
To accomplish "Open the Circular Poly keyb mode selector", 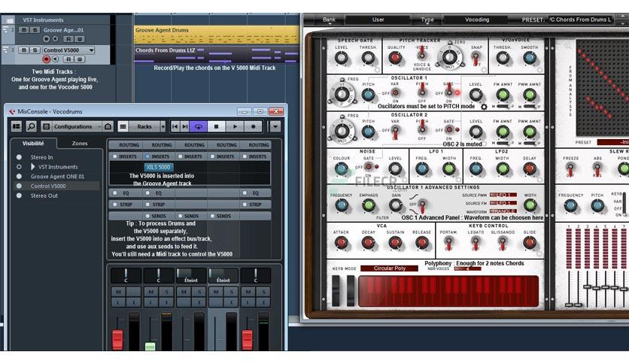I will 389,268.
